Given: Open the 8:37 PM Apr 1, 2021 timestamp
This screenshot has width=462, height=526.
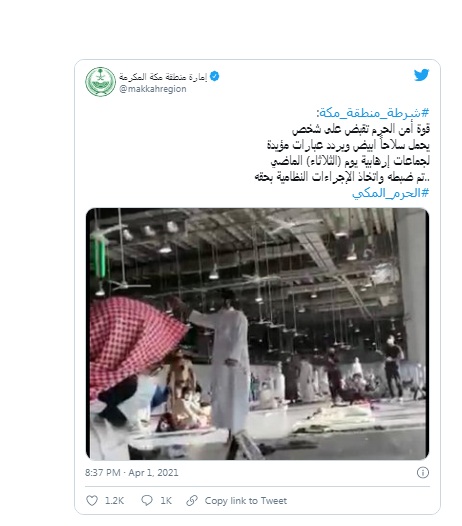Looking at the screenshot, I should click(132, 473).
